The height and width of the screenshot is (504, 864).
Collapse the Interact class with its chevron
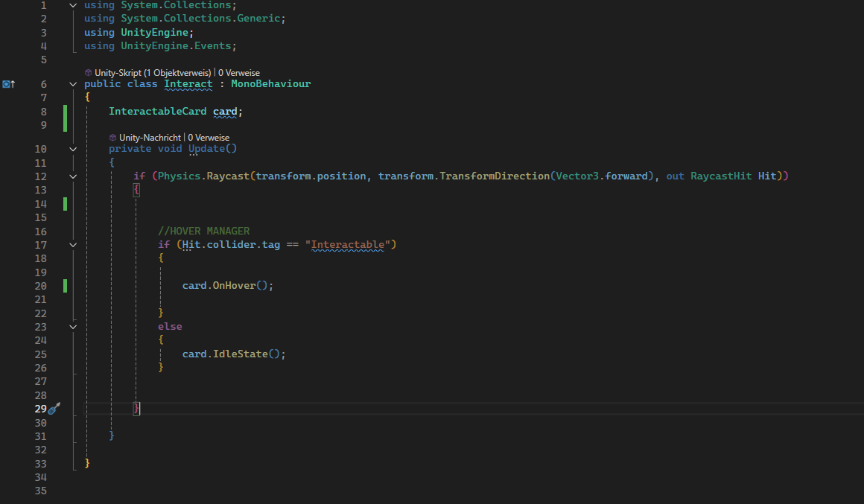point(72,84)
